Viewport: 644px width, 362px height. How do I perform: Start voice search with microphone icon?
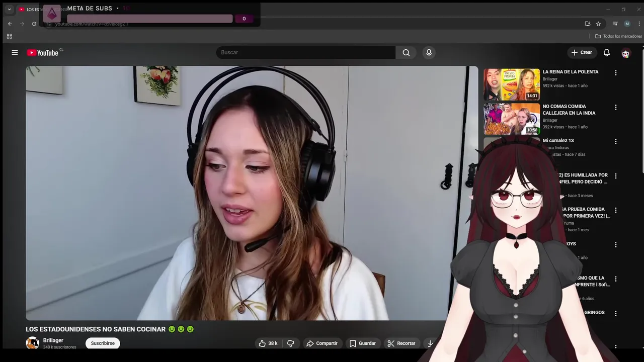pyautogui.click(x=429, y=52)
